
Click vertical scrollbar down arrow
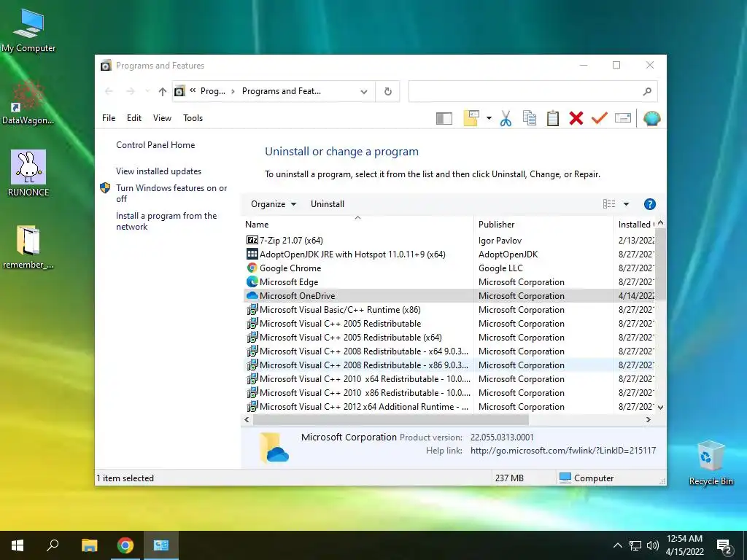click(660, 407)
